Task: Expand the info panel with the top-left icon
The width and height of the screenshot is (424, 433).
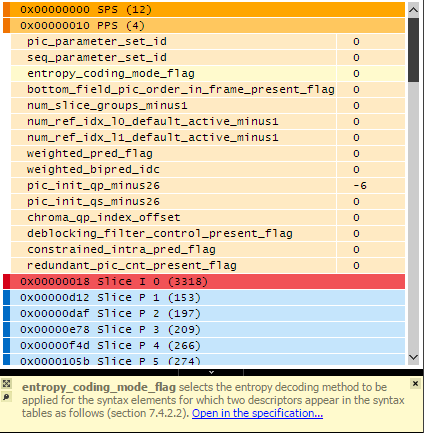Action: [x=6, y=384]
